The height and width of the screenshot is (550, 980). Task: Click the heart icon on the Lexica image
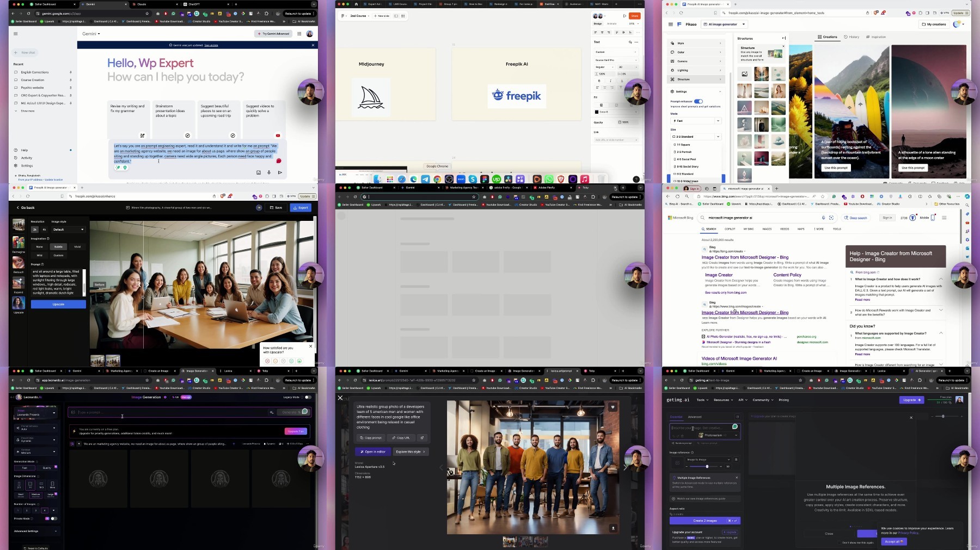click(612, 407)
